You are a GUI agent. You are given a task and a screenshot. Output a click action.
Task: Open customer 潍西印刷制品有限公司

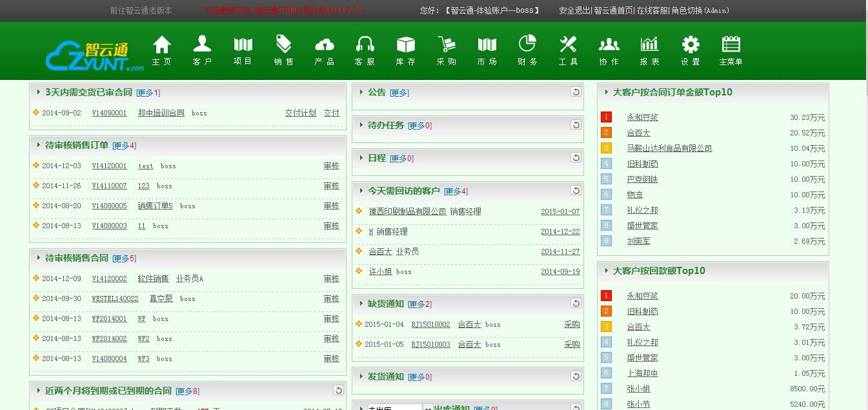tap(407, 211)
